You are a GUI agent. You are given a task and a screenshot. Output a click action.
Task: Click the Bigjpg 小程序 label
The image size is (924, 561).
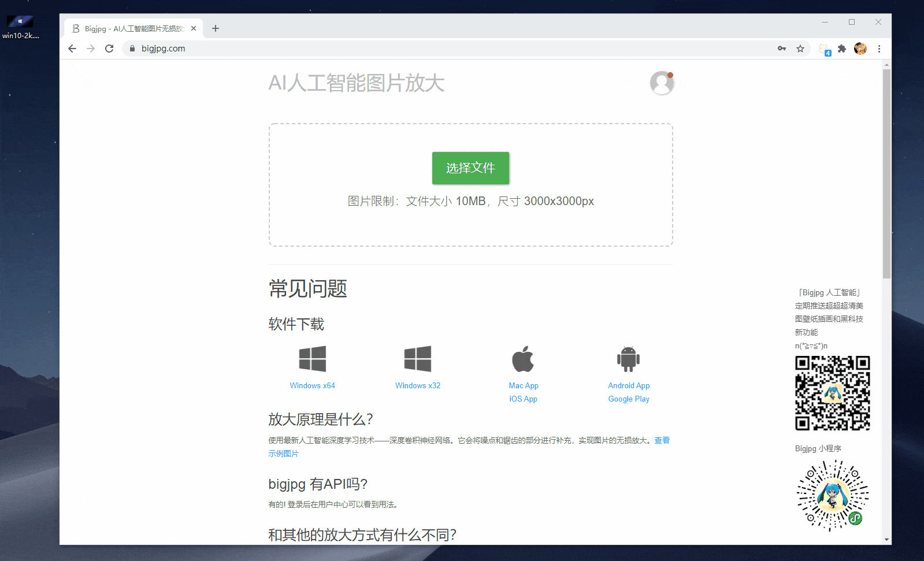click(818, 448)
